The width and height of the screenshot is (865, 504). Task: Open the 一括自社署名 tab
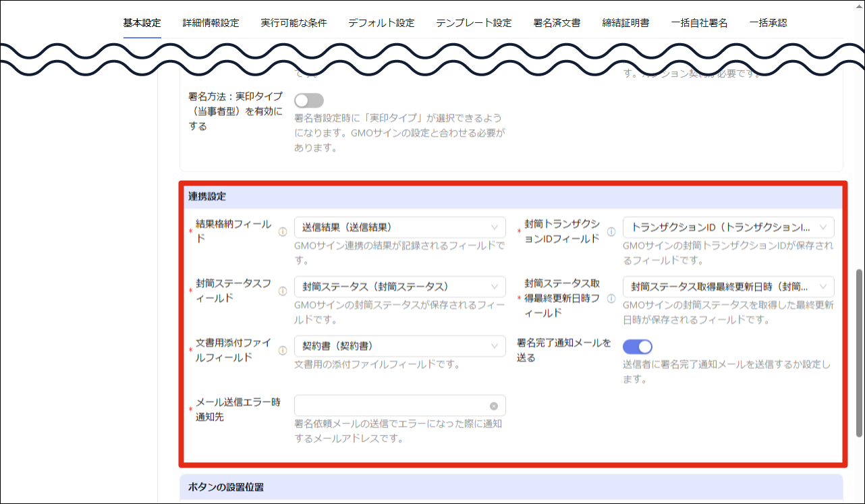(x=699, y=23)
